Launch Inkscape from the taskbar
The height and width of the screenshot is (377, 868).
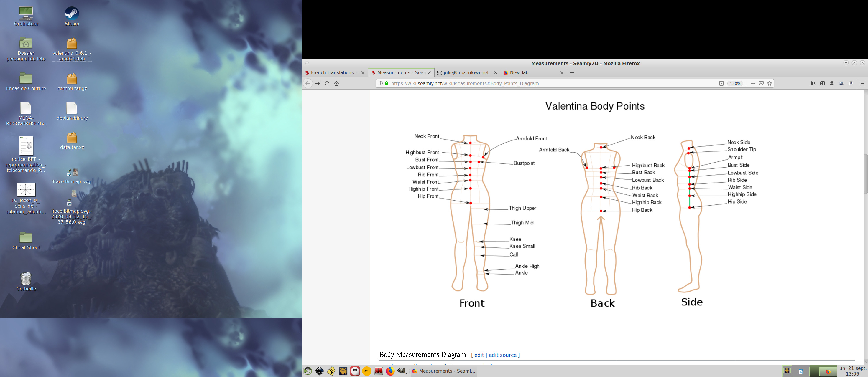click(x=319, y=371)
